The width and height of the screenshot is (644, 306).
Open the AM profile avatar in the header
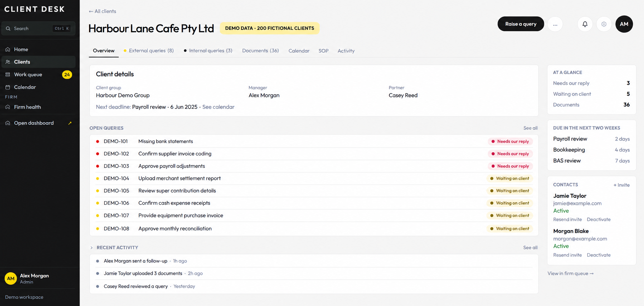624,24
